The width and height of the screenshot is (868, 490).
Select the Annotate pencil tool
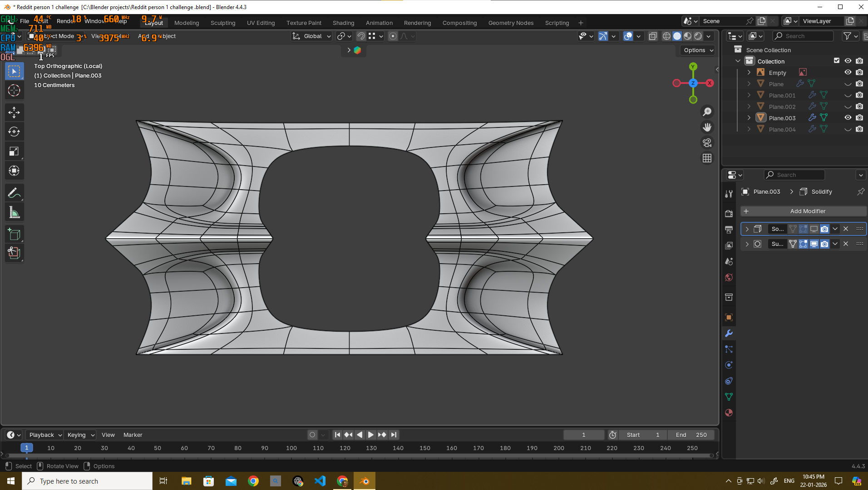(x=14, y=193)
